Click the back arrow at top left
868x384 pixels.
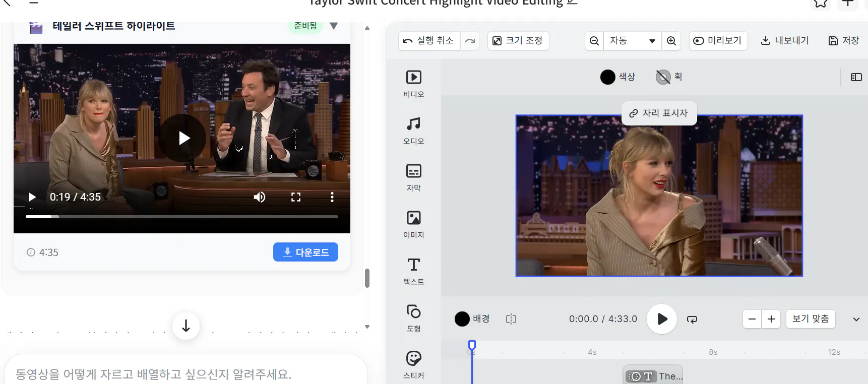coord(8,3)
